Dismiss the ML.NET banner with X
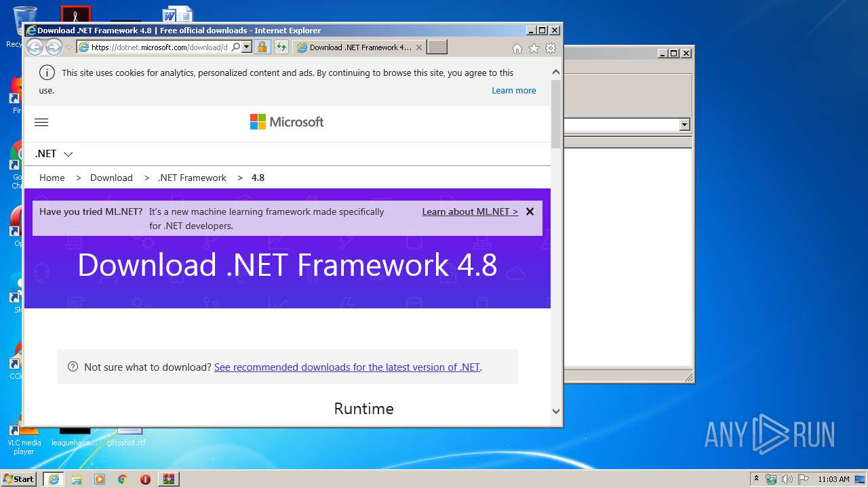The height and width of the screenshot is (488, 868). 530,211
